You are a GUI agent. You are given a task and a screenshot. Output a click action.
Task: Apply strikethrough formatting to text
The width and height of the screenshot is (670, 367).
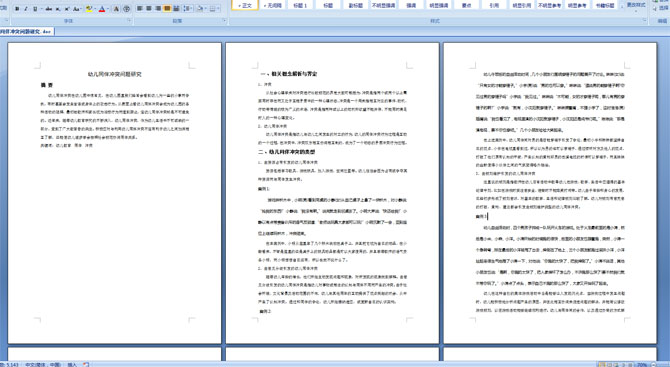48,9
